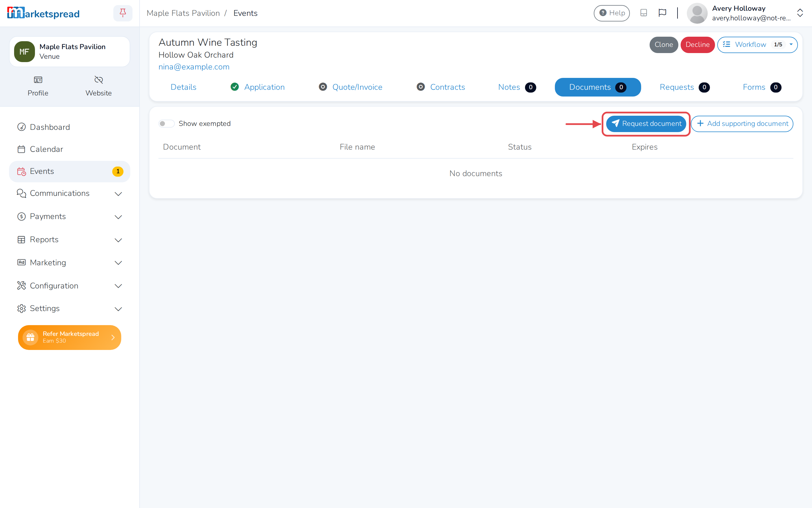Open the Website link icon
This screenshot has height=508, width=812.
point(99,86)
